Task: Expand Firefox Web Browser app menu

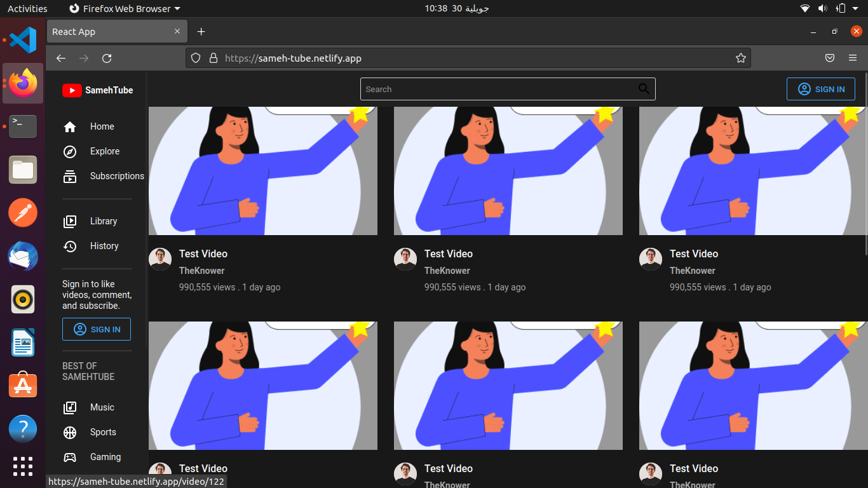Action: pos(125,8)
